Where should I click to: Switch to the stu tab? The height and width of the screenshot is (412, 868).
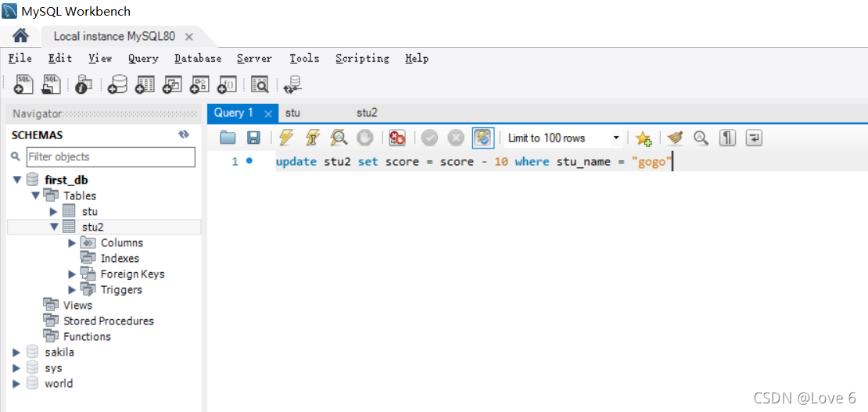coord(292,113)
